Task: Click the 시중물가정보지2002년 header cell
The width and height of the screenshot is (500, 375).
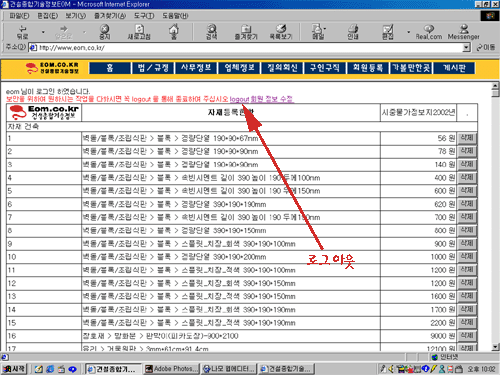Action: coord(418,113)
